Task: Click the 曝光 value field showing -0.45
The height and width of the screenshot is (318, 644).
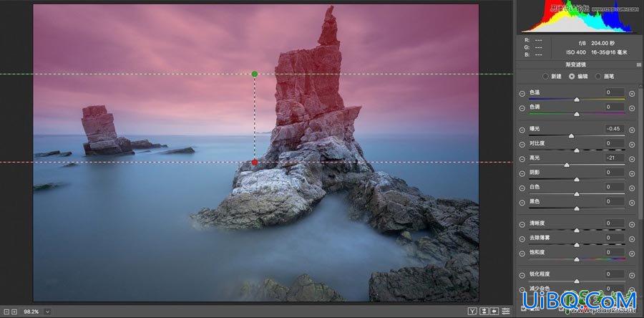Action: (x=615, y=129)
